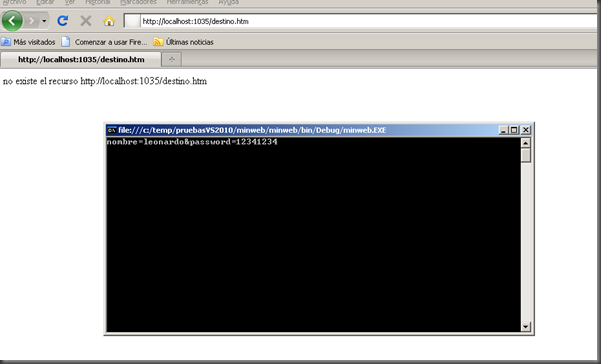This screenshot has width=601, height=364.
Task: Open the Ver menu
Action: point(70,2)
